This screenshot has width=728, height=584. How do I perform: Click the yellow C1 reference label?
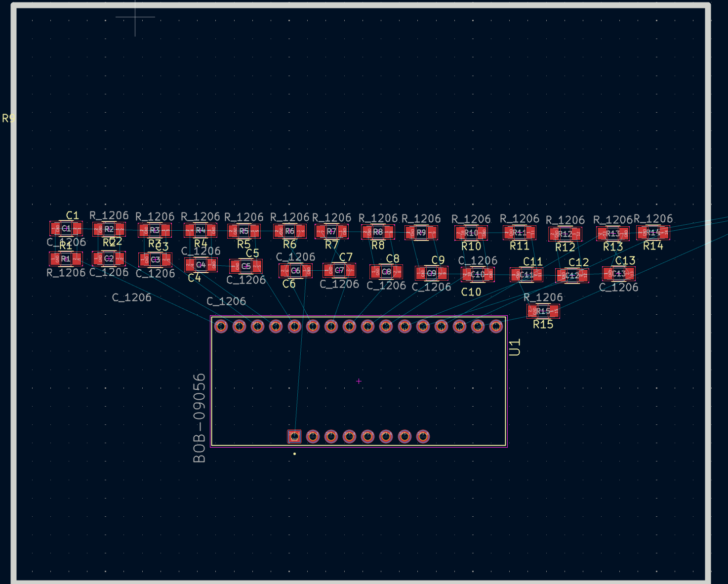click(x=73, y=215)
